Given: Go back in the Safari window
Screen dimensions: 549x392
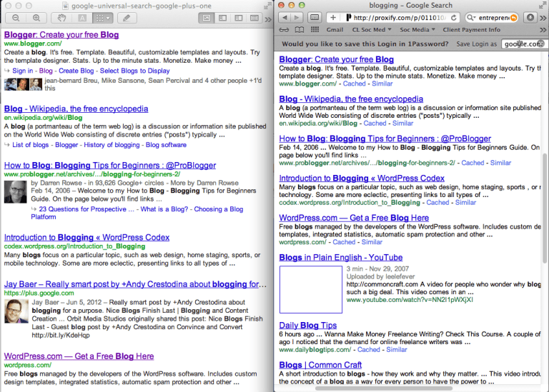Looking at the screenshot, I should 285,17.
